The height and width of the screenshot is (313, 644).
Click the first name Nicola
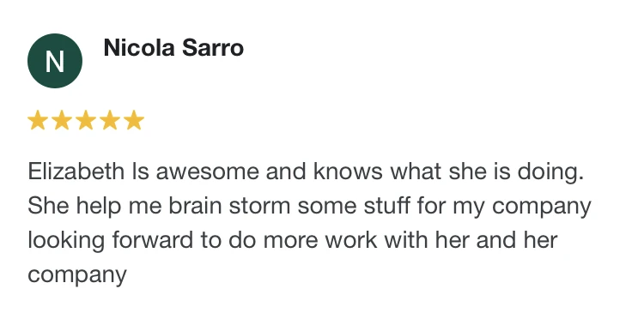(140, 47)
